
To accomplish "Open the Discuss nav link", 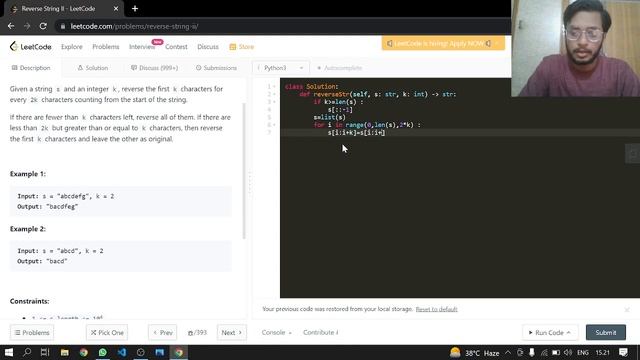I will click(208, 47).
